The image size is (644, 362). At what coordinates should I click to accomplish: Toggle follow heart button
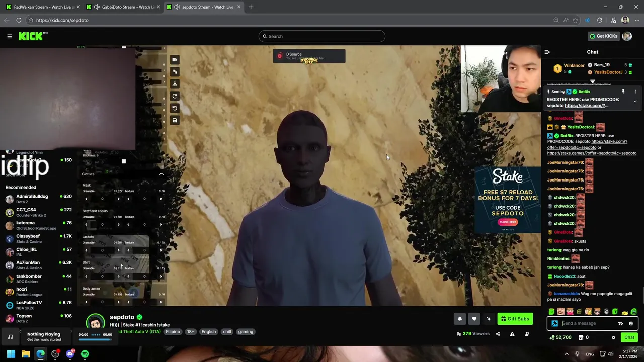pyautogui.click(x=474, y=319)
